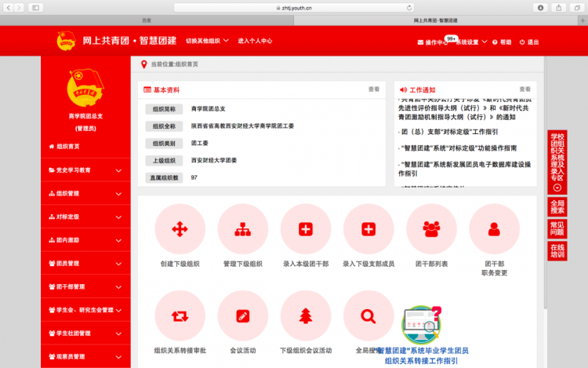Expand 团干部管理 sidebar menu
Image resolution: width=588 pixels, height=368 pixels.
point(85,286)
